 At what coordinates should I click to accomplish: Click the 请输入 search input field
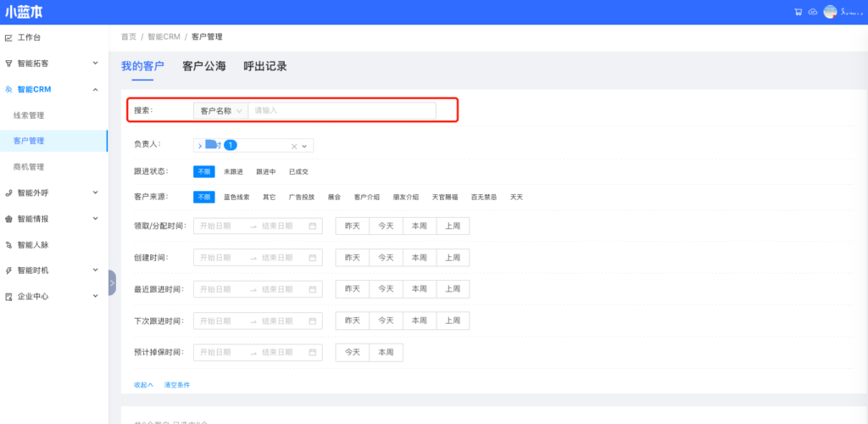(342, 111)
